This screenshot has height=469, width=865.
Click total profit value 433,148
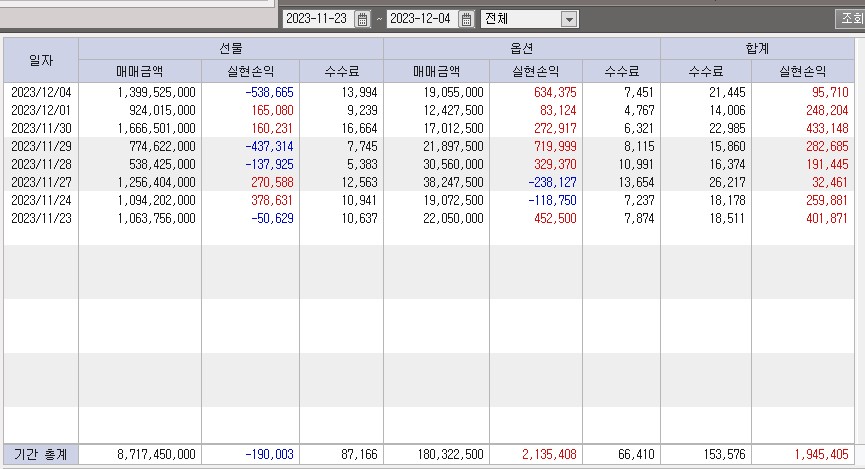click(827, 129)
